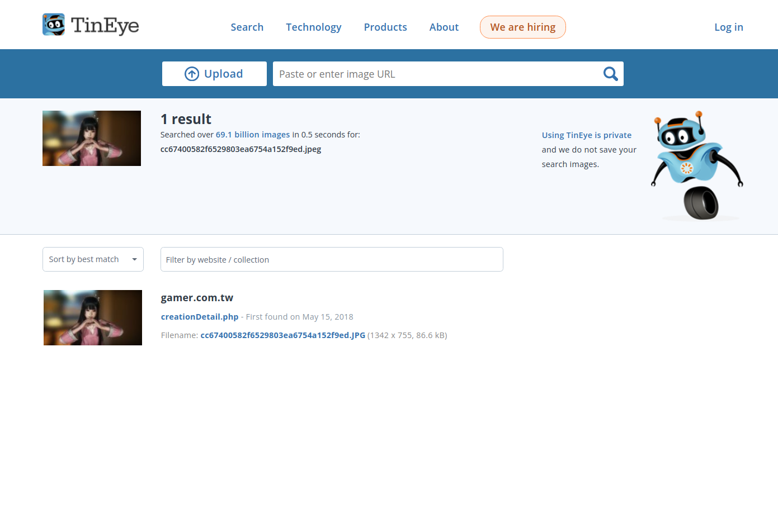The height and width of the screenshot is (532, 778).
Task: Click the We are hiring button
Action: tap(522, 27)
